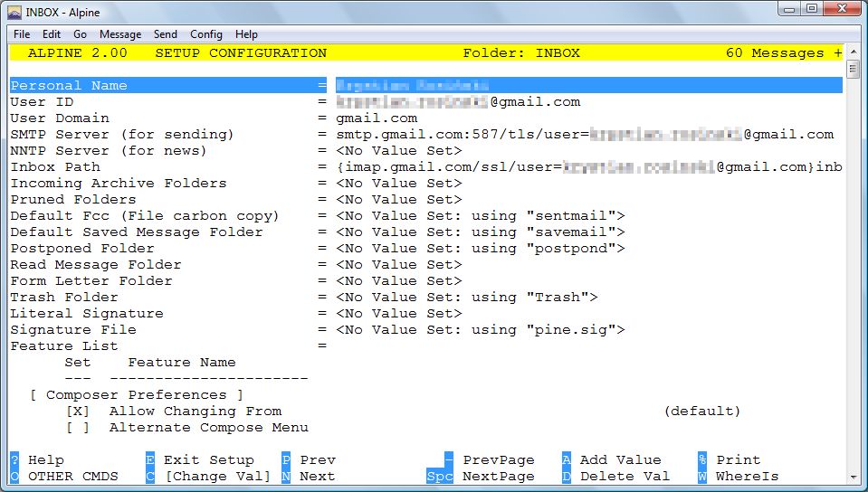868x492 pixels.
Task: Open the Message menu
Action: (x=120, y=34)
